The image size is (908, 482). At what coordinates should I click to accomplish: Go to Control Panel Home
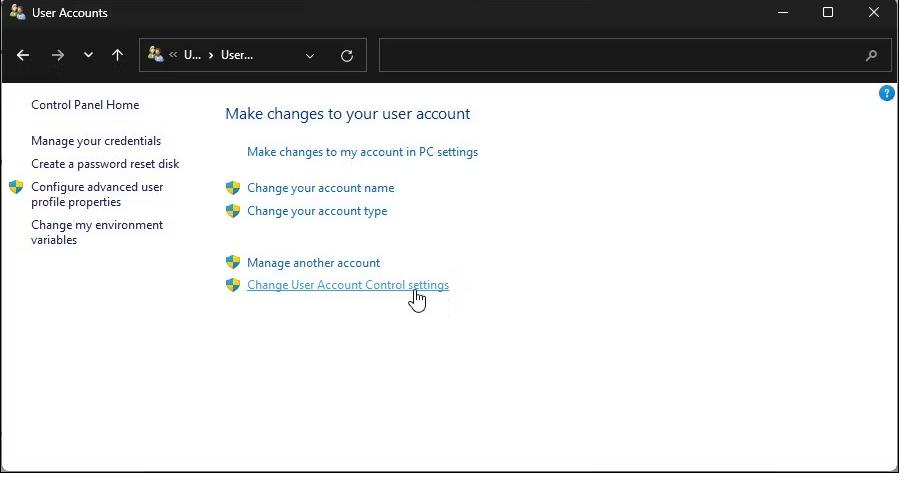(x=85, y=105)
